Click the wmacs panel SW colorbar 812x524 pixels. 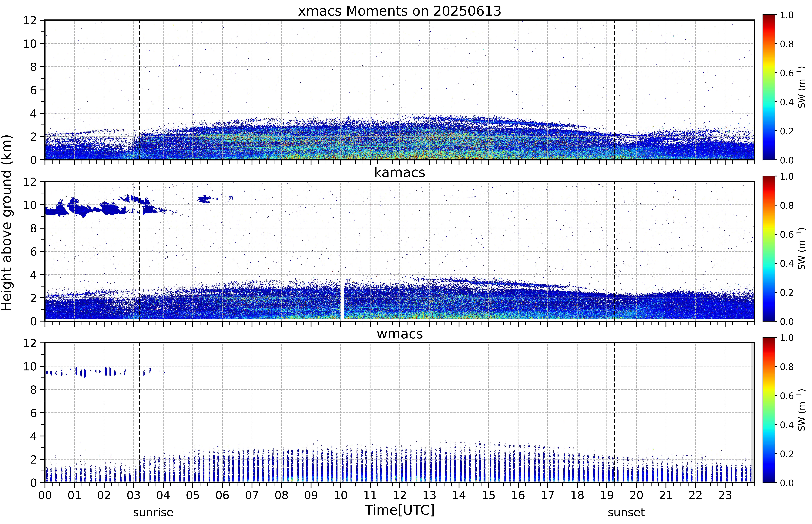(769, 410)
